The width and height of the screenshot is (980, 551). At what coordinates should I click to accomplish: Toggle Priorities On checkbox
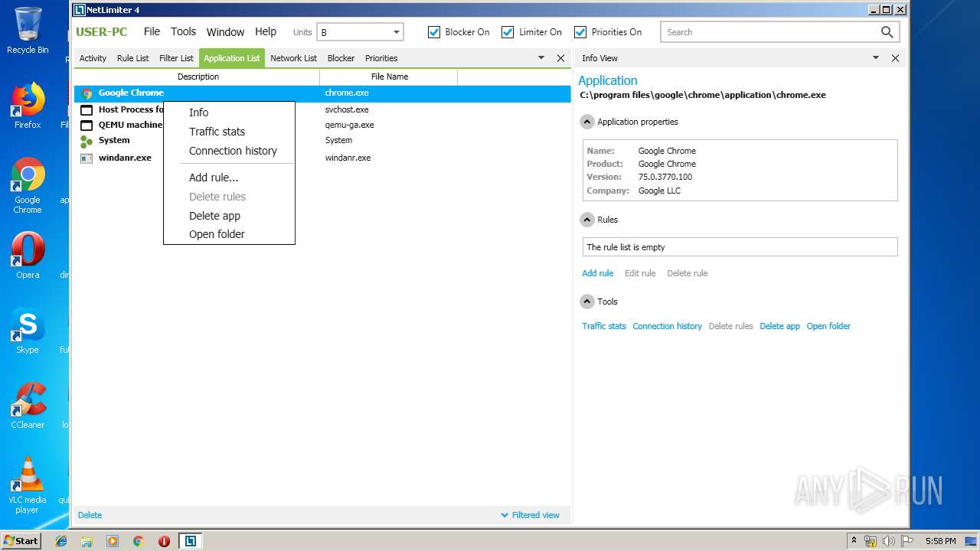[580, 32]
